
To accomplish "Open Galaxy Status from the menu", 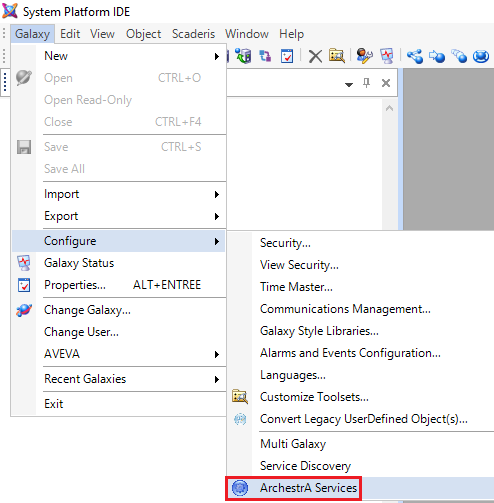I will click(x=79, y=263).
